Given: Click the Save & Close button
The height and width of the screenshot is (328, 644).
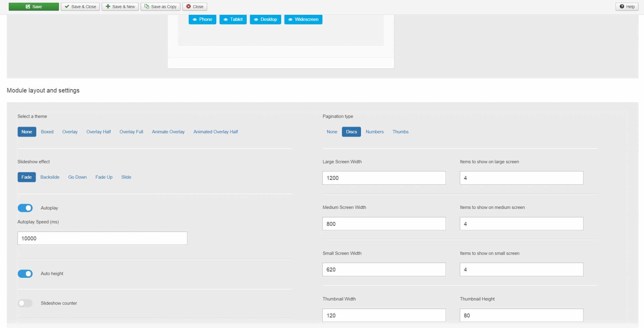Looking at the screenshot, I should coord(80,6).
